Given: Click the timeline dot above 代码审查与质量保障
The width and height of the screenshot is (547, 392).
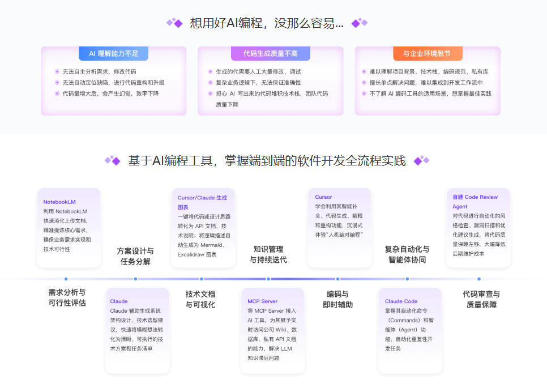Looking at the screenshot, I should [479, 279].
